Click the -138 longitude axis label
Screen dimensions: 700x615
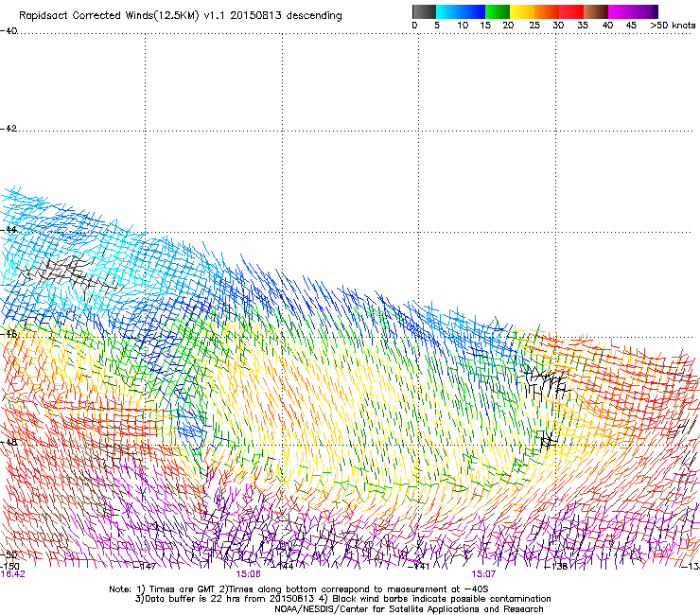tap(556, 567)
